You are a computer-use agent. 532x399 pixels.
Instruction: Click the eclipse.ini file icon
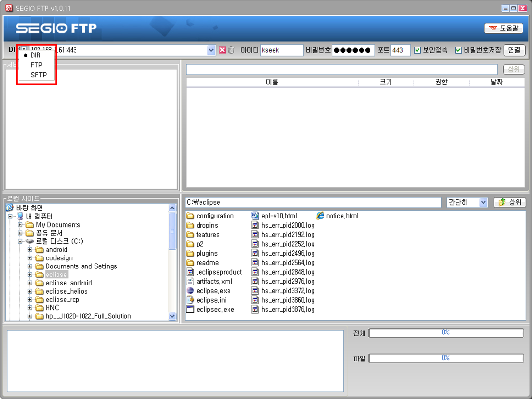(190, 300)
